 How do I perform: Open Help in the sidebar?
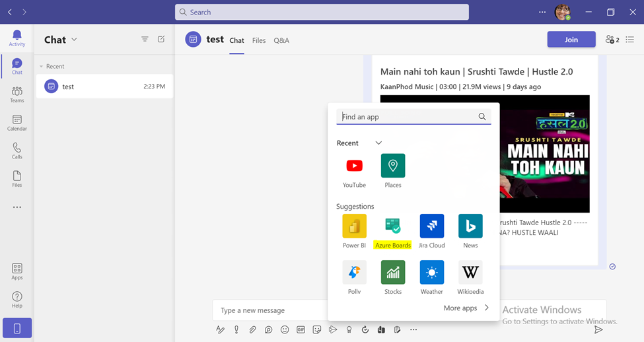pos(17,300)
